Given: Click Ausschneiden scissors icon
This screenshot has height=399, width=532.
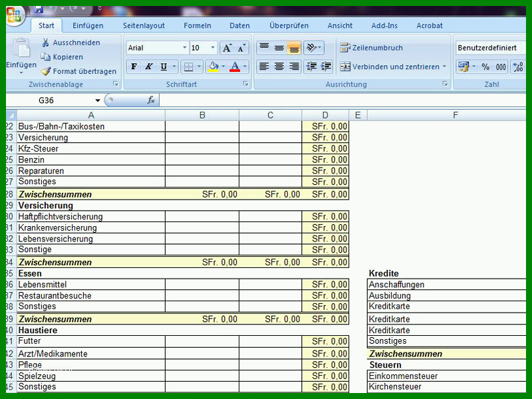Looking at the screenshot, I should 45,43.
